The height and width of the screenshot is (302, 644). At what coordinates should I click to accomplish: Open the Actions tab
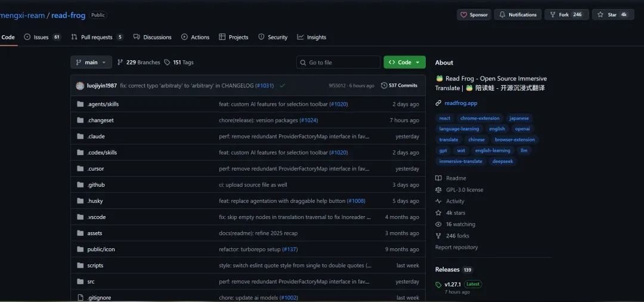point(196,37)
